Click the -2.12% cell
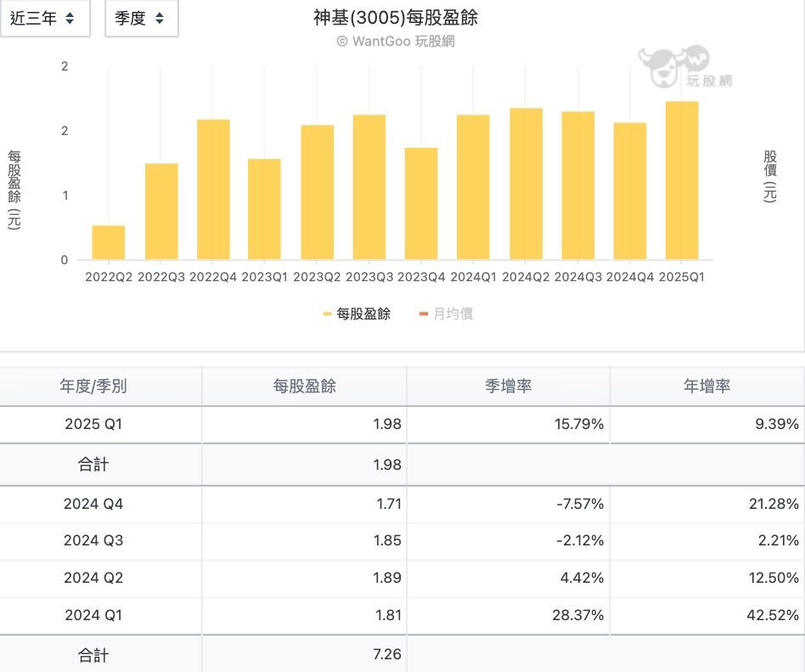 tap(580, 540)
